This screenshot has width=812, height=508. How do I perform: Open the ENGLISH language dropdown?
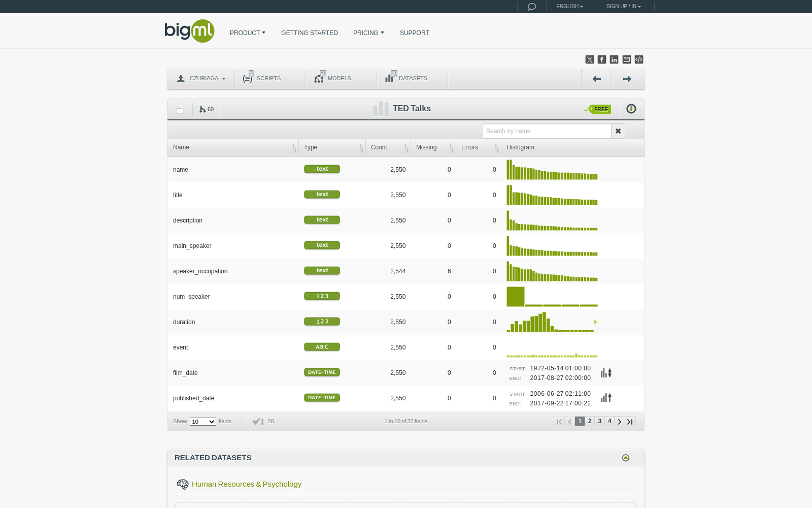[569, 7]
